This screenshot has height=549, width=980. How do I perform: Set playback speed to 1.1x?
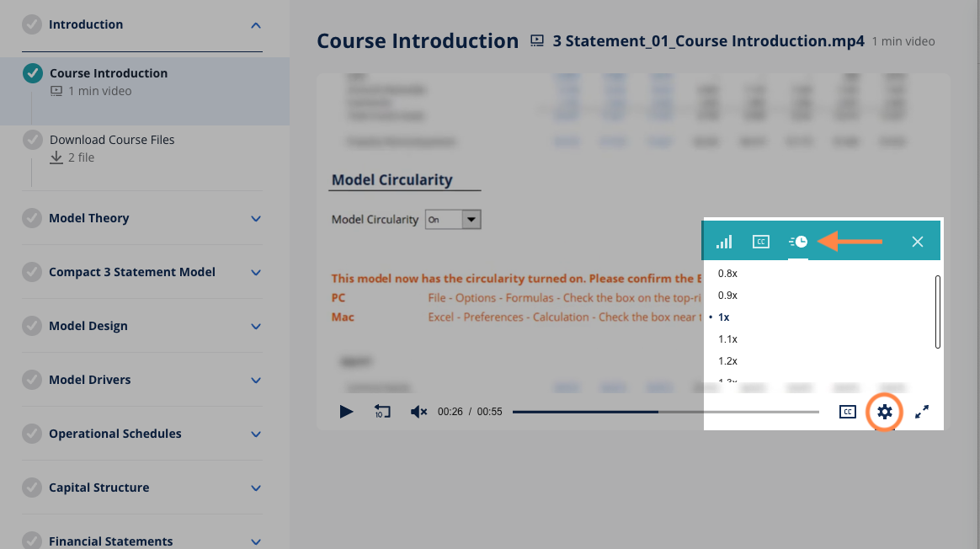pyautogui.click(x=727, y=338)
